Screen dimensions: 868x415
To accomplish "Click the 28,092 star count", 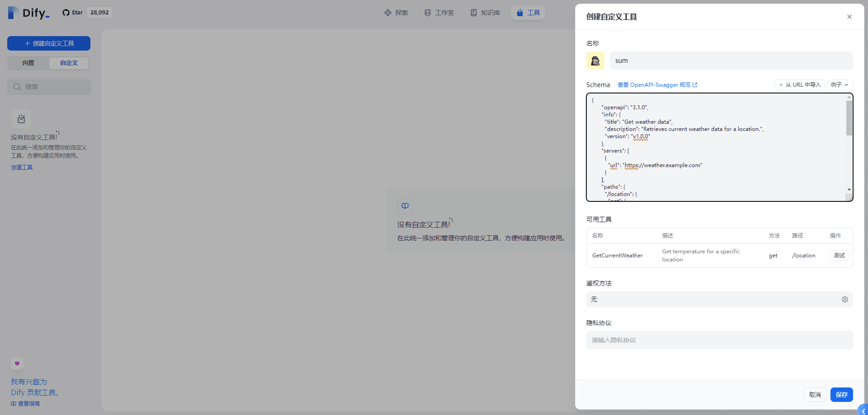I will pos(99,13).
